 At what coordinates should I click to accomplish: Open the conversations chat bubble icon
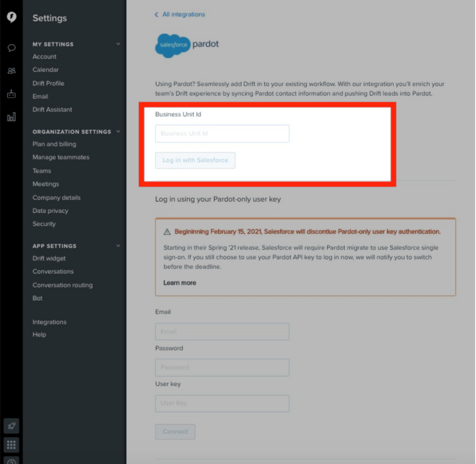(12, 48)
